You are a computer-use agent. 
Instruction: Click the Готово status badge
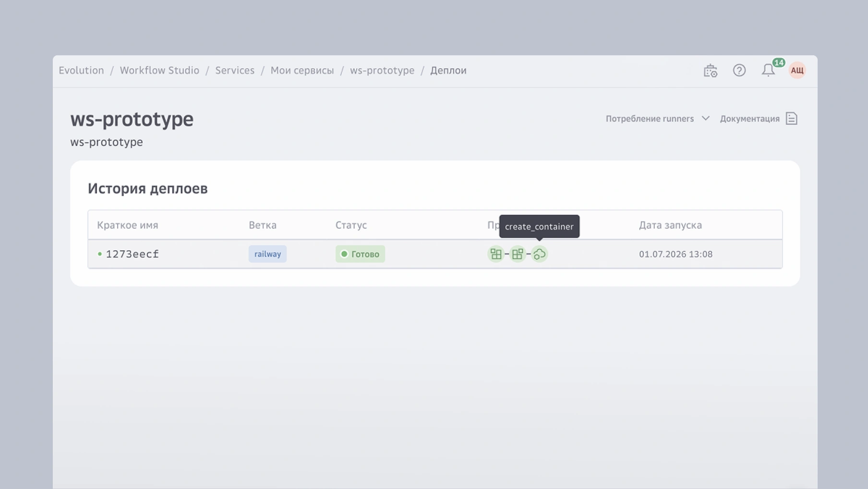pyautogui.click(x=360, y=254)
